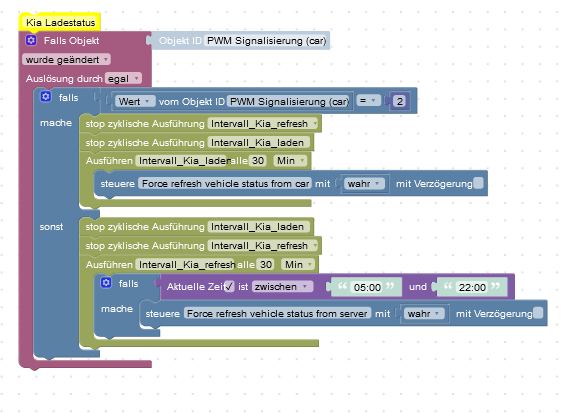Edit the 22:00 end time field
Screen dimensions: 569x413
(x=472, y=287)
